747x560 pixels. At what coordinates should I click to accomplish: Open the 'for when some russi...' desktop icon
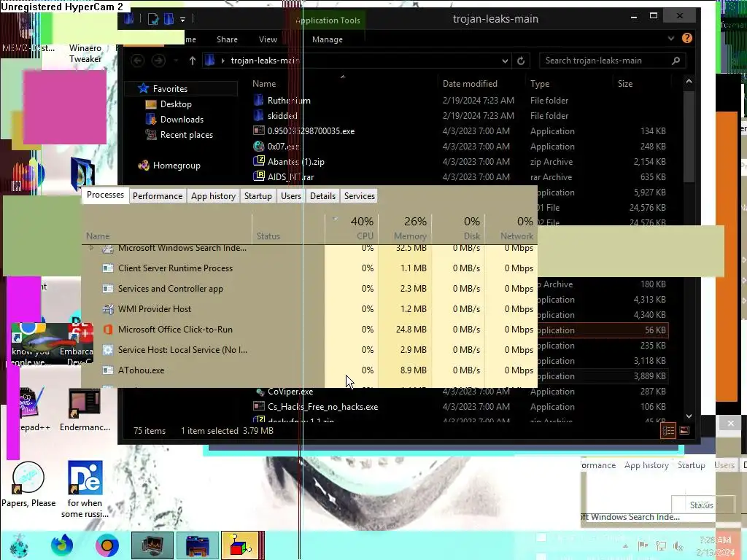(x=85, y=489)
